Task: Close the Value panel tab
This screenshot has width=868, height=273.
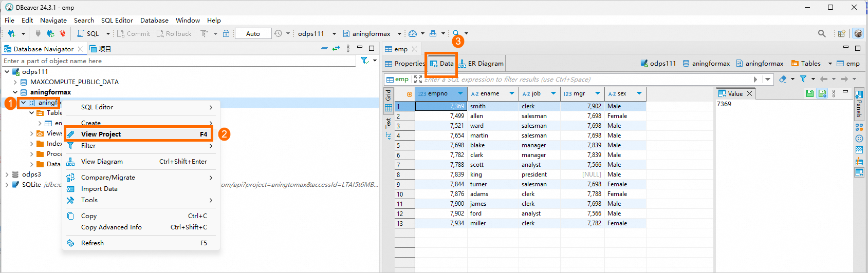Action: point(750,93)
